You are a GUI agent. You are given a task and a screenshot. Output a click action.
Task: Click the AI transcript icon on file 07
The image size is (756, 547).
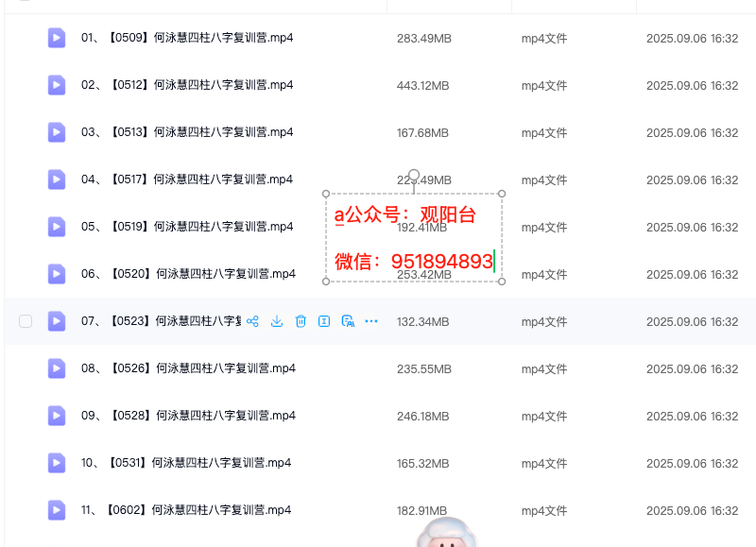coord(348,321)
